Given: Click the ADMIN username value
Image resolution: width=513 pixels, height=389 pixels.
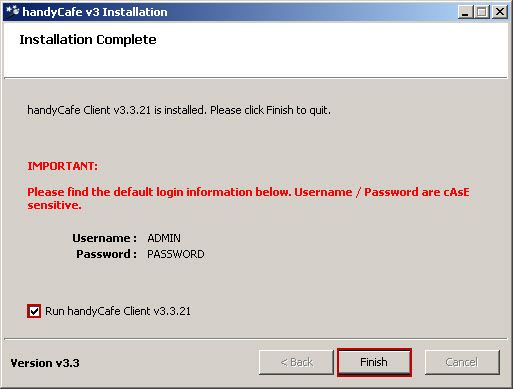Looking at the screenshot, I should coord(164,238).
